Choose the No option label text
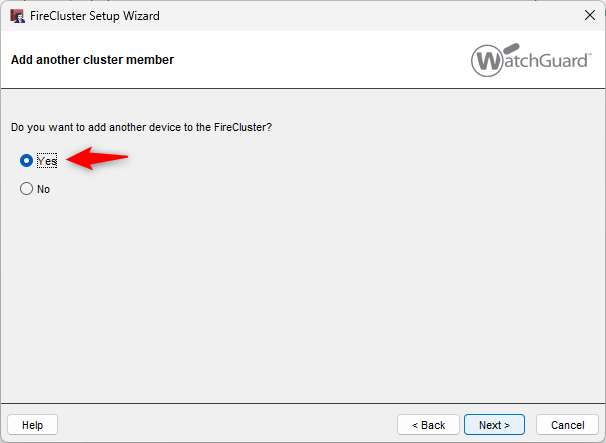606x443 pixels. 43,189
